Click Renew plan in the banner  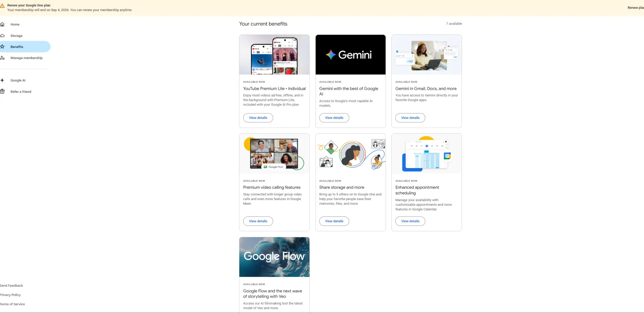click(x=636, y=8)
